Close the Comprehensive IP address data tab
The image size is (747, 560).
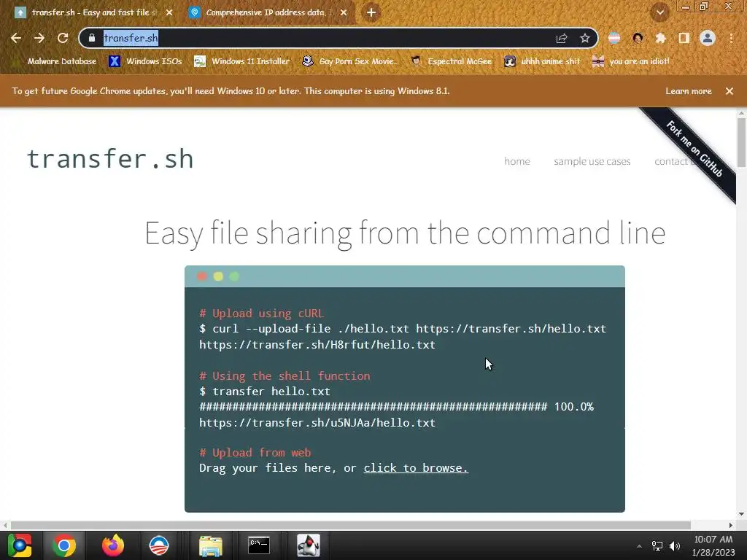[x=344, y=12]
